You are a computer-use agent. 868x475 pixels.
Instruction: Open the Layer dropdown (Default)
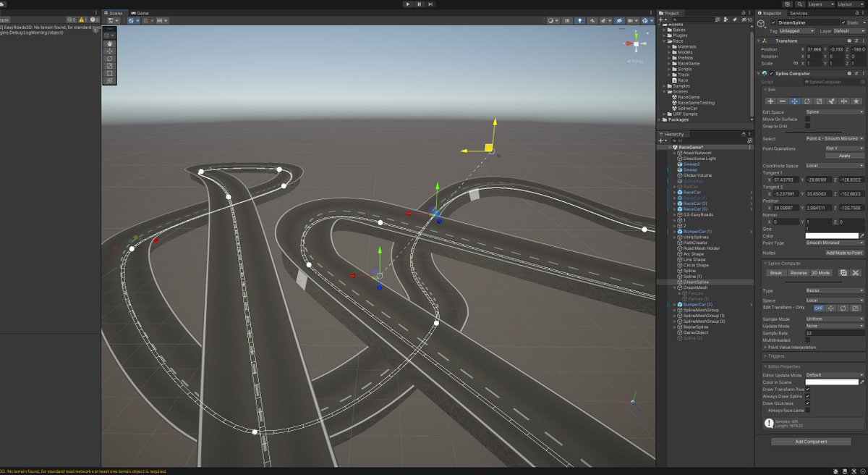(x=848, y=31)
